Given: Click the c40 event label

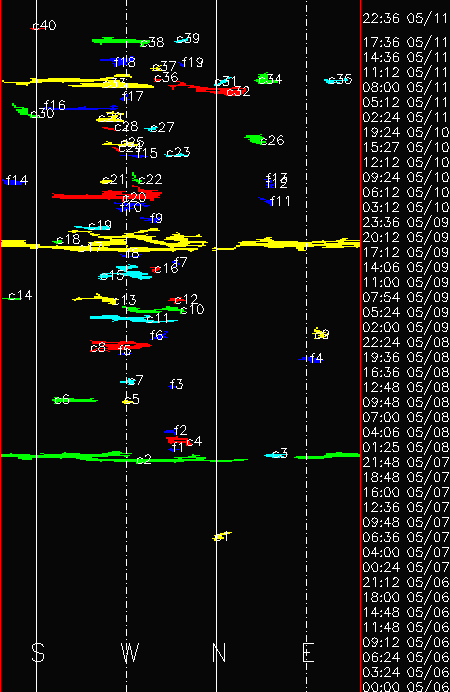Looking at the screenshot, I should click(45, 26).
